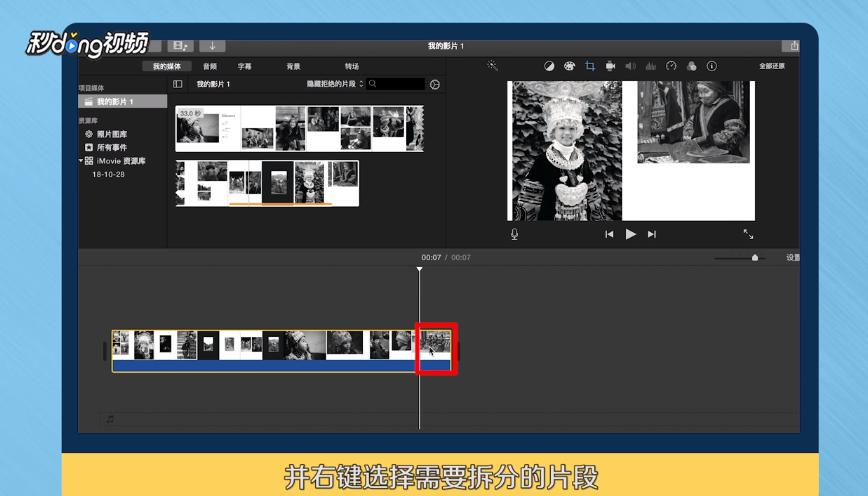Image resolution: width=868 pixels, height=496 pixels.
Task: Click the music note in background track
Action: (110, 419)
